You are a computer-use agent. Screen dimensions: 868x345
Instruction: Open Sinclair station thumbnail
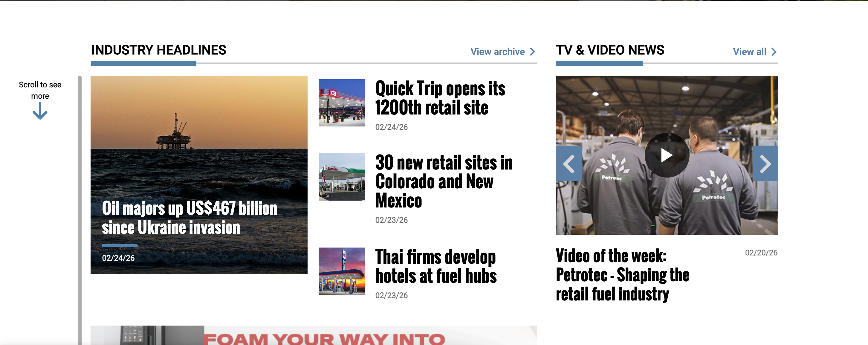[x=341, y=177]
